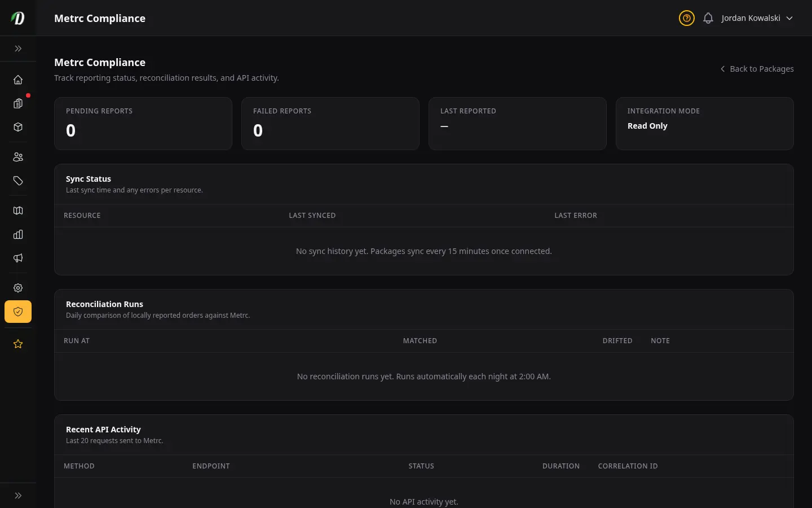Open the notifications bell icon
The width and height of the screenshot is (812, 508).
[708, 18]
